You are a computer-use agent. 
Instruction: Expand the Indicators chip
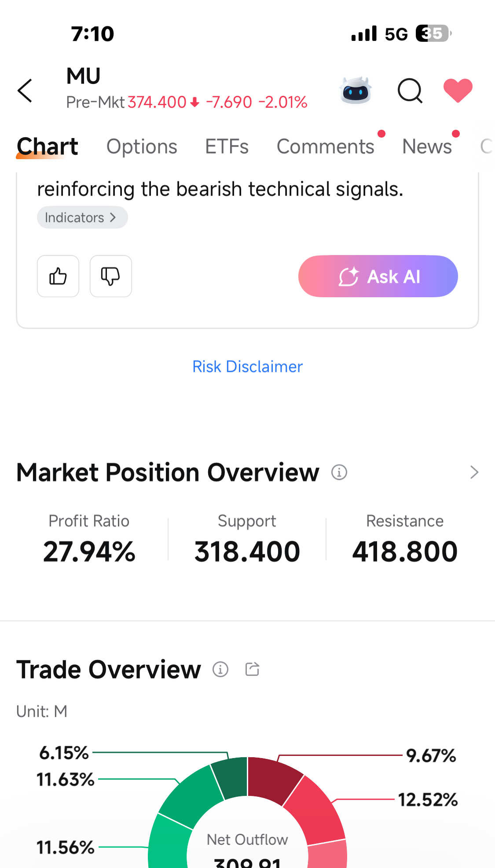point(82,217)
